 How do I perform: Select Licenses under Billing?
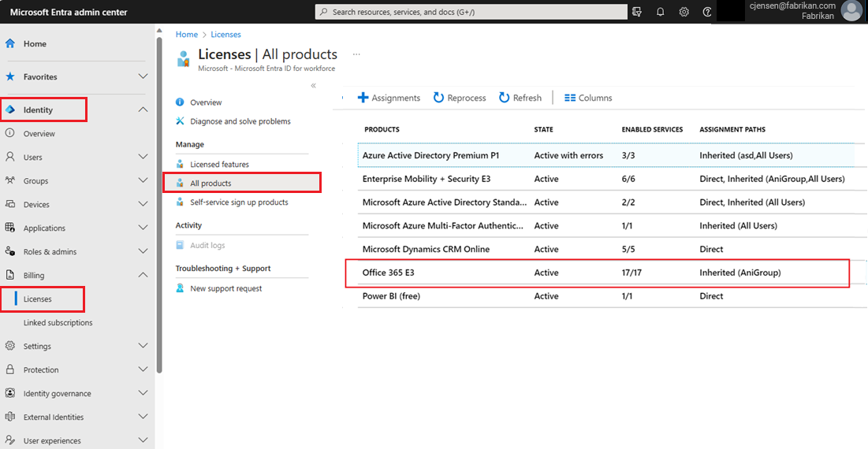click(x=38, y=299)
